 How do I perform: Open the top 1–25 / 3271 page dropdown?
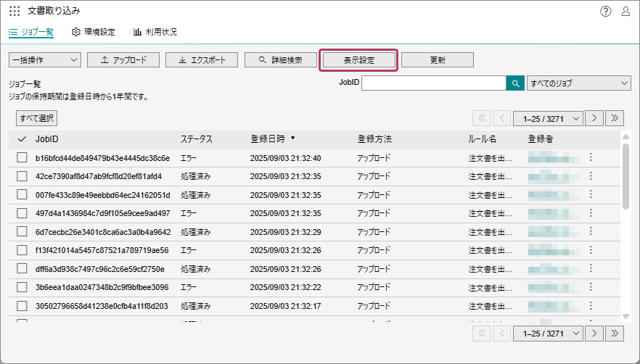pyautogui.click(x=548, y=118)
